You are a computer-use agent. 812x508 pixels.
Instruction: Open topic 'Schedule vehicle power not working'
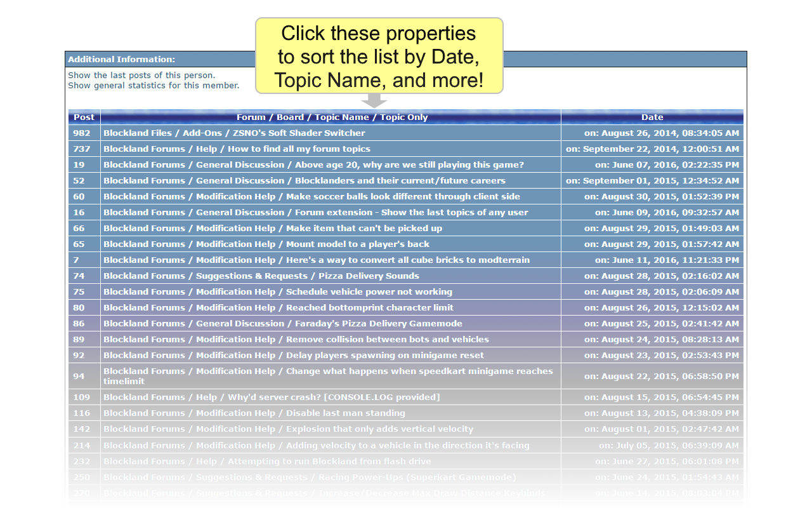pyautogui.click(x=369, y=291)
